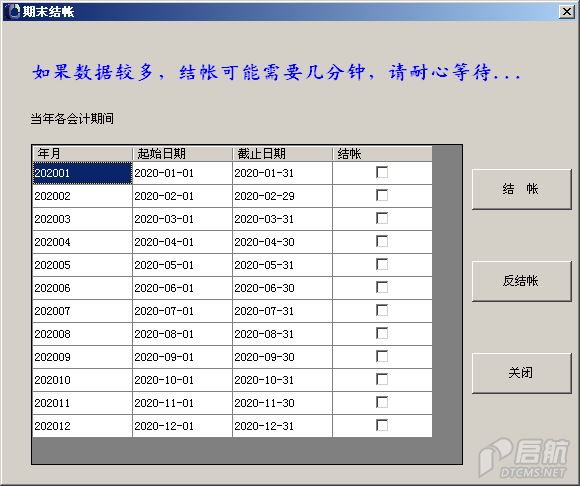Toggle the 结帐 checkbox for 202009

coord(382,356)
